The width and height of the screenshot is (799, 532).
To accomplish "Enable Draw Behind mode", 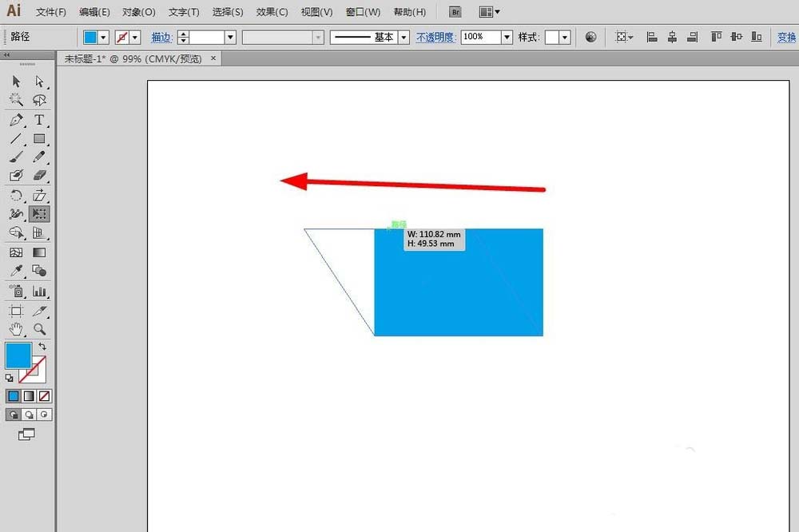I will point(29,415).
